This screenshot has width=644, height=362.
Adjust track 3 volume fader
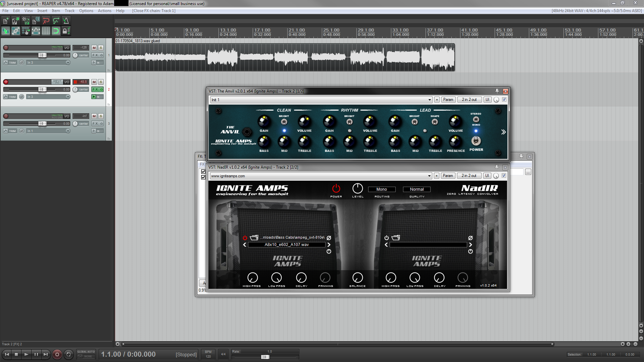click(x=42, y=124)
